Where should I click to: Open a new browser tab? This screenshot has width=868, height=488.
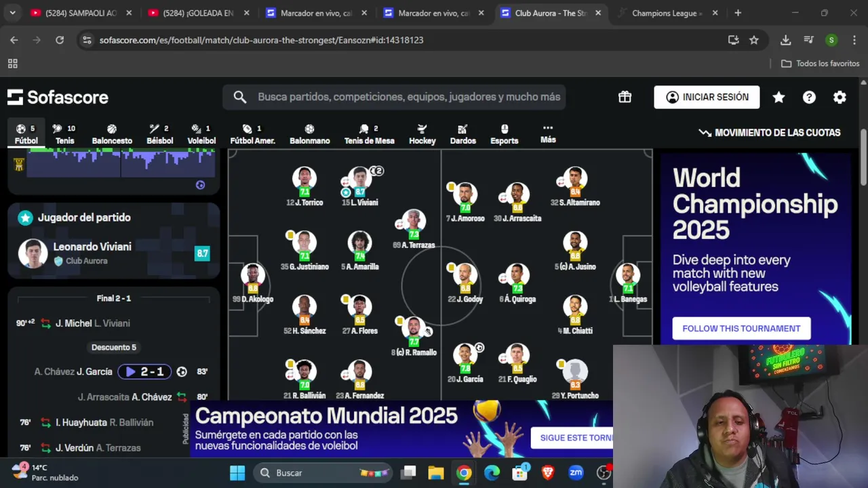click(738, 13)
